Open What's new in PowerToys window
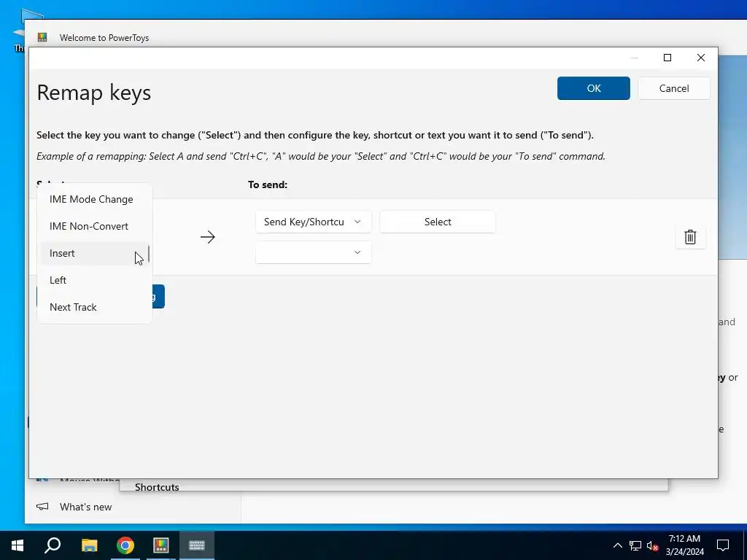The width and height of the screenshot is (747, 560). coord(86,507)
